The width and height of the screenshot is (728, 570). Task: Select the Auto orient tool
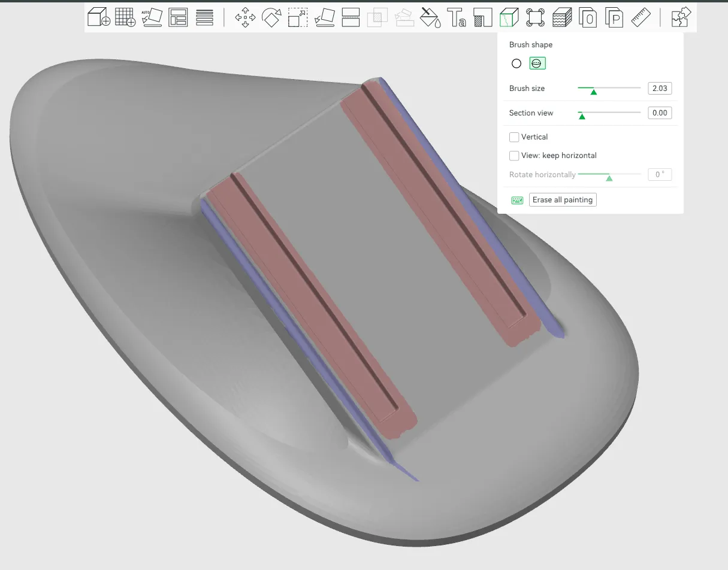click(x=152, y=17)
